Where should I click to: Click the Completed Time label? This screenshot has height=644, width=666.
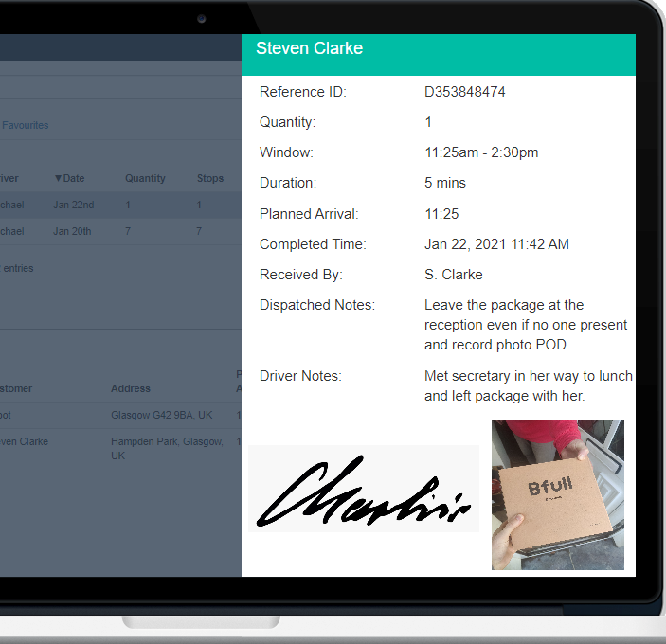313,244
